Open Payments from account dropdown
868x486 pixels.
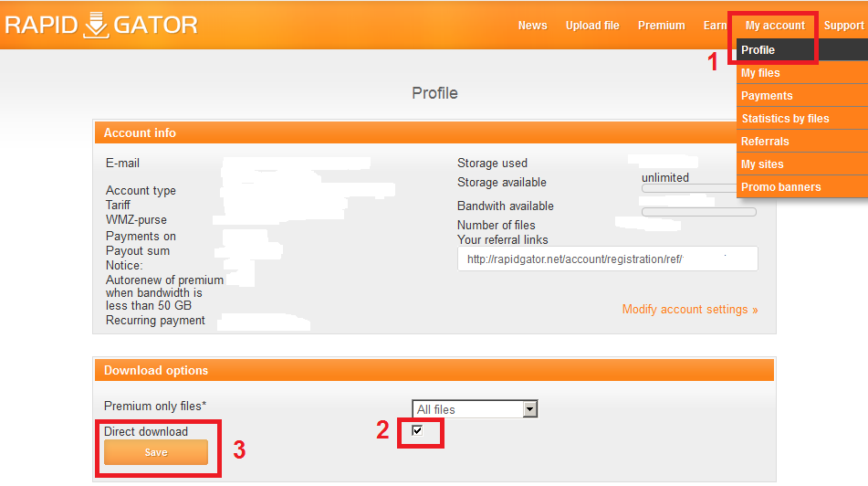tap(802, 95)
